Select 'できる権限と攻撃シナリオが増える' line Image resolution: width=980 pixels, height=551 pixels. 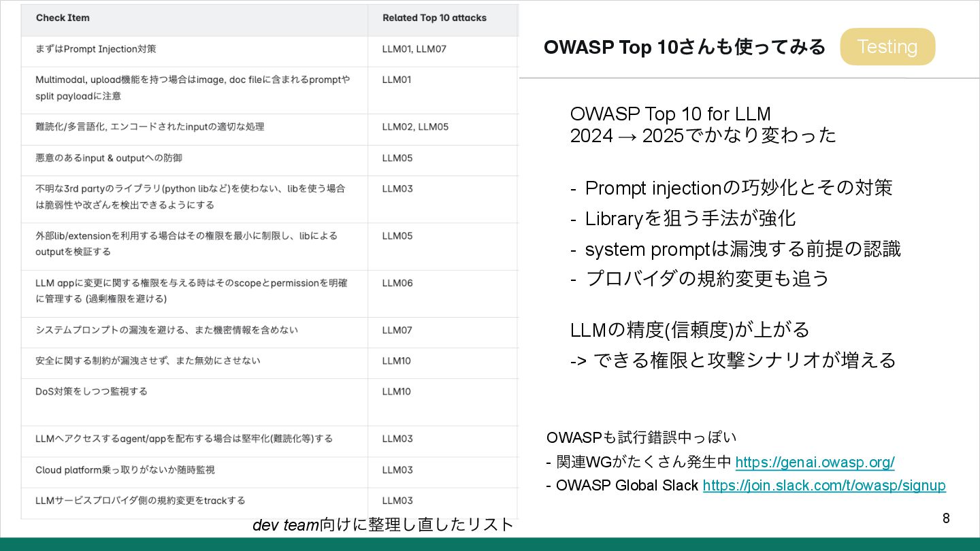point(745,360)
